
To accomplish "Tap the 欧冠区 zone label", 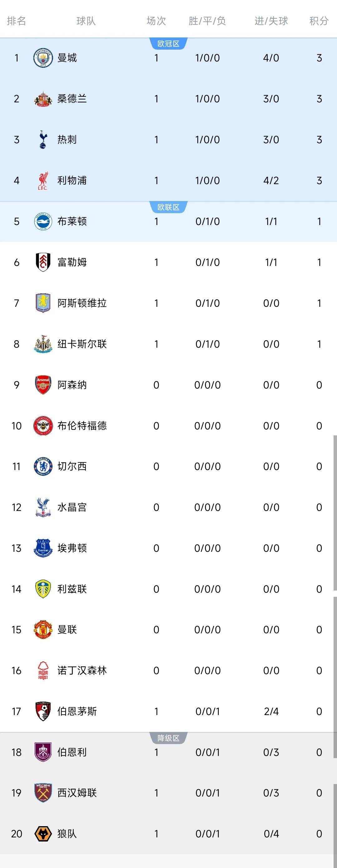I will pyautogui.click(x=168, y=44).
